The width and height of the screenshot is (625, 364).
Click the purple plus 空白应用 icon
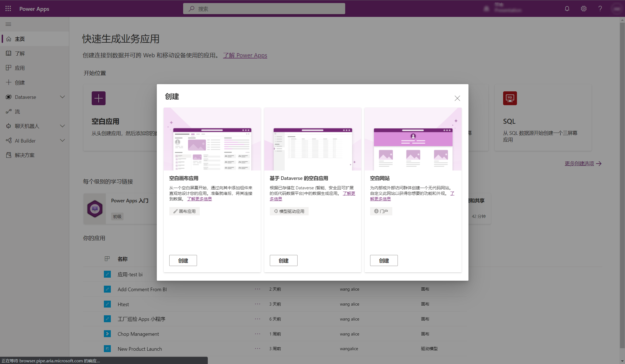[99, 98]
